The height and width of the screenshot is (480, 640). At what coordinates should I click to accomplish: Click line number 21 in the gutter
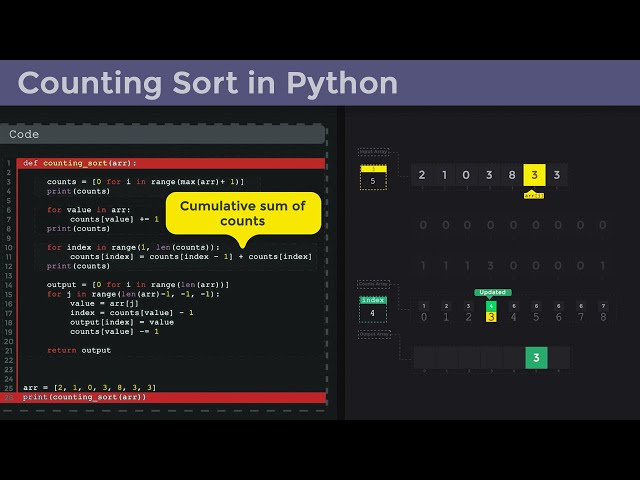9,351
